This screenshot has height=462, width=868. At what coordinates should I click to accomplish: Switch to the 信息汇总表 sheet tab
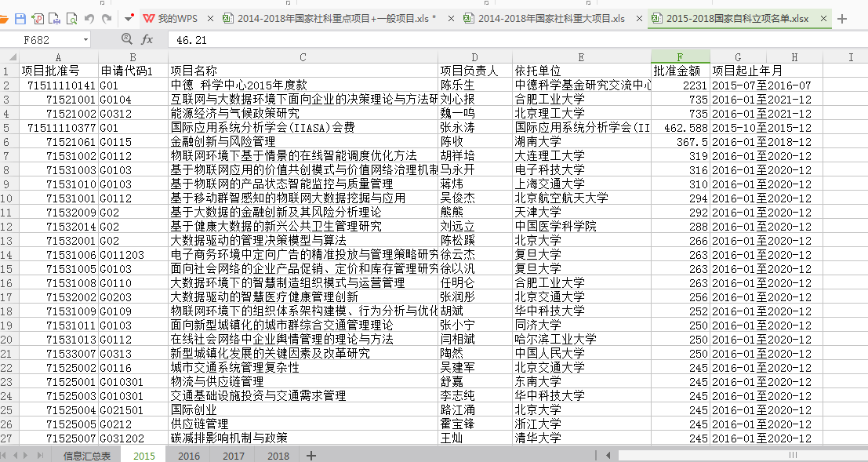coord(87,456)
